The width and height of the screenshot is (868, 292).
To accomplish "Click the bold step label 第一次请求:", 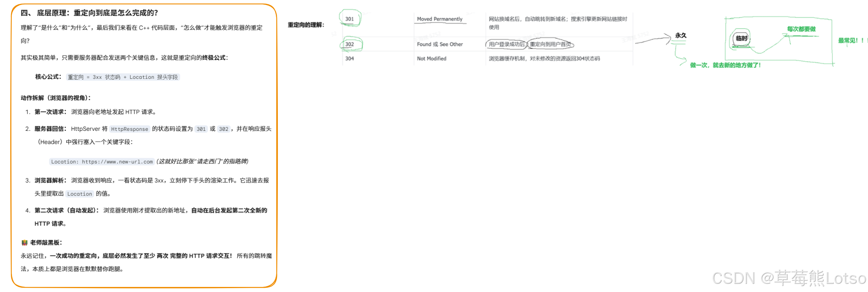I will point(50,112).
